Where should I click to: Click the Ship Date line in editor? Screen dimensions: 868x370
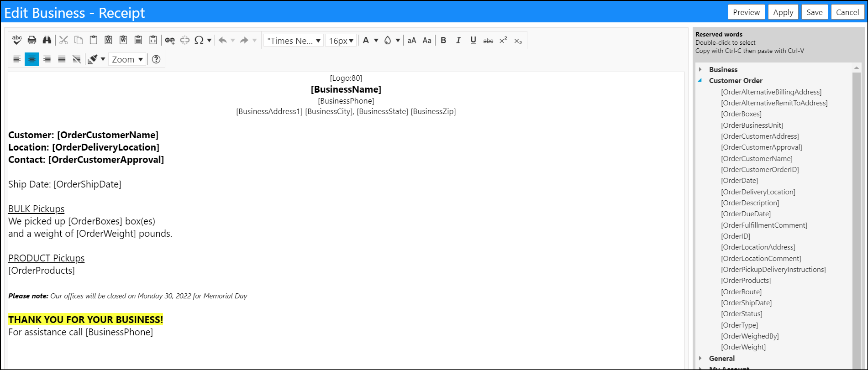point(65,184)
